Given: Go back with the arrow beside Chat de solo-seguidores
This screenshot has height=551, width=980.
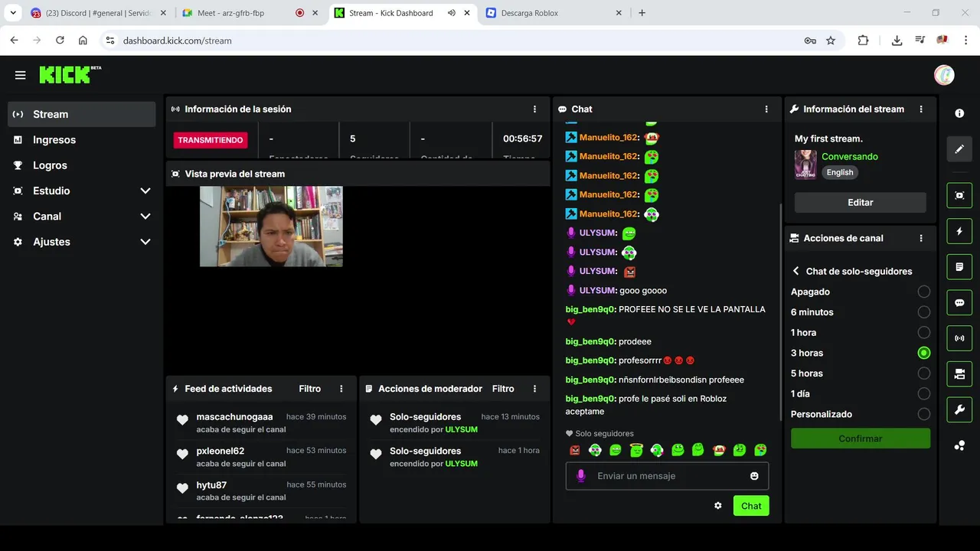Looking at the screenshot, I should [x=796, y=271].
